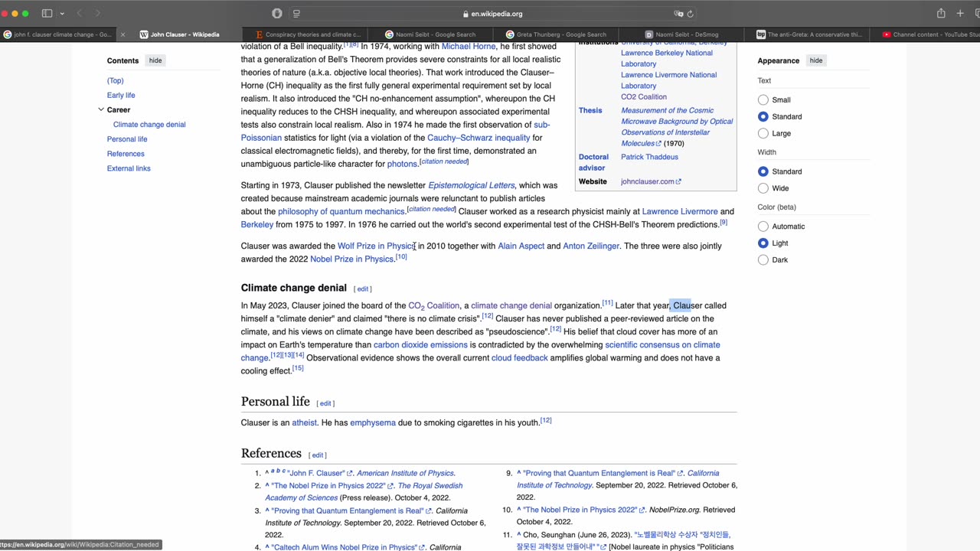Select Dark color mode

point(763,260)
